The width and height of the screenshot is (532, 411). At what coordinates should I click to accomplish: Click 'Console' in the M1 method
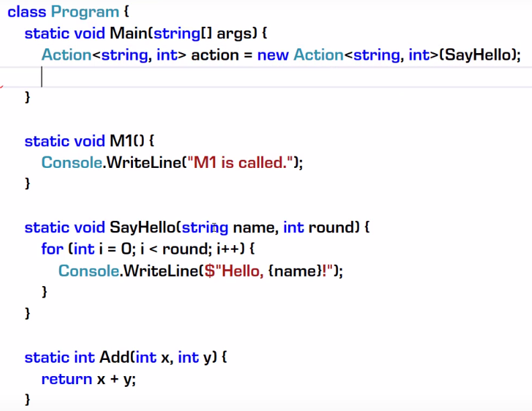[72, 163]
